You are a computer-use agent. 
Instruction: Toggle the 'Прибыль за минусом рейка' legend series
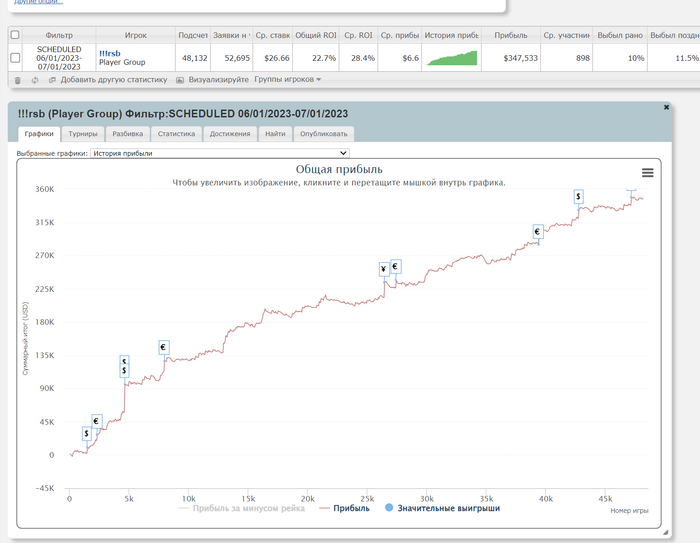[x=242, y=508]
